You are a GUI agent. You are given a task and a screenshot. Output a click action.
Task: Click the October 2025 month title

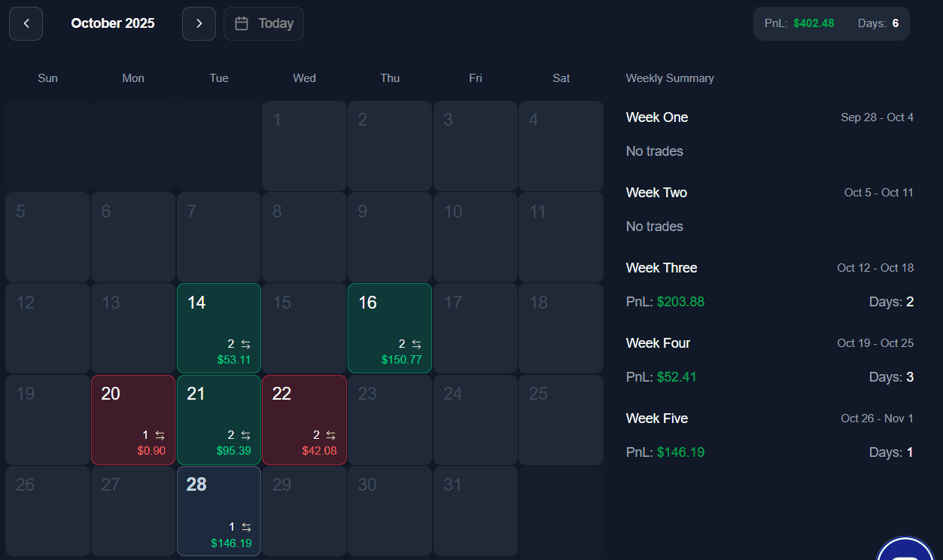point(113,23)
